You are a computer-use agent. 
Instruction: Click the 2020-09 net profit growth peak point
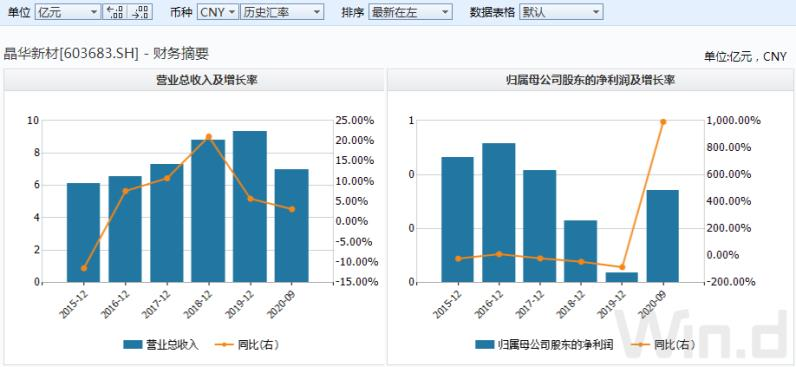[x=663, y=122]
